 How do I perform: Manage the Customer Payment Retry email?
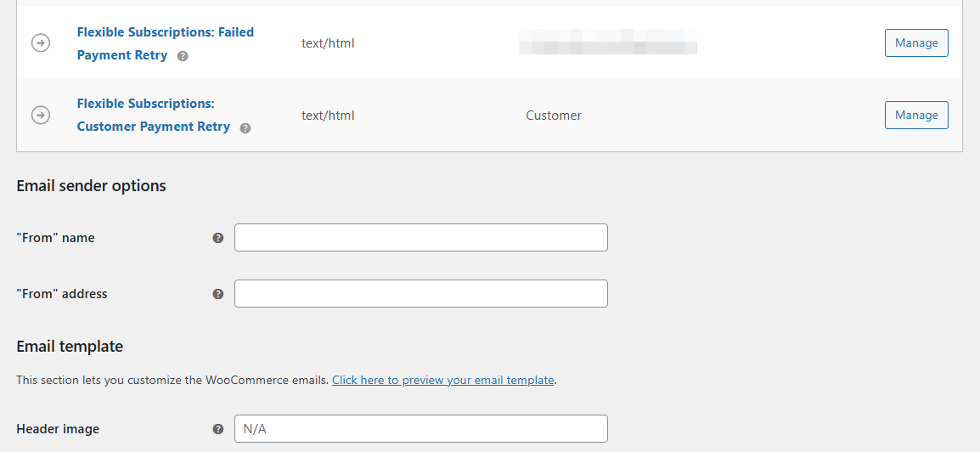pyautogui.click(x=916, y=115)
